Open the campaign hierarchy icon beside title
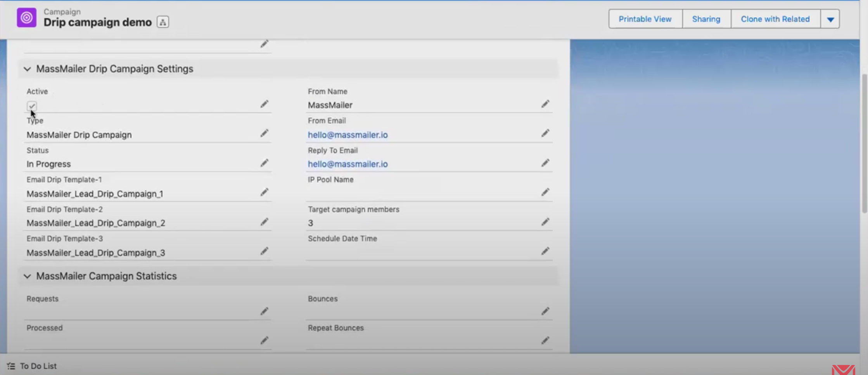 163,22
